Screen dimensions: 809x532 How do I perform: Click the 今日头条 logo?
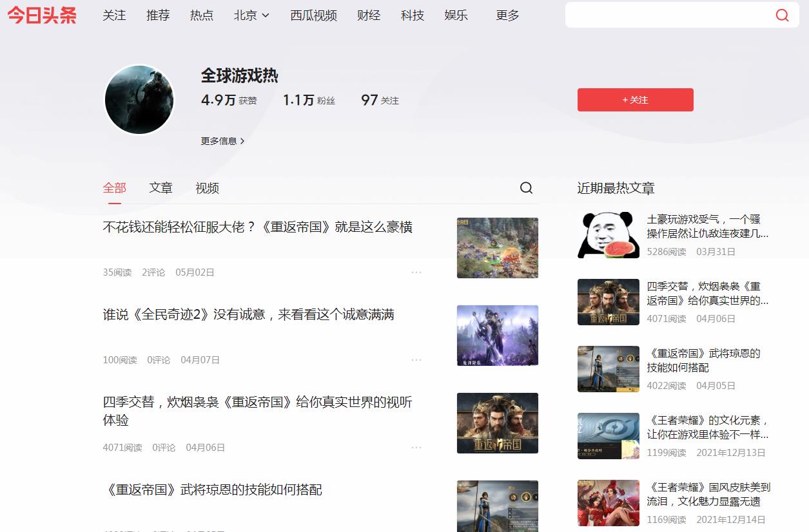click(42, 15)
